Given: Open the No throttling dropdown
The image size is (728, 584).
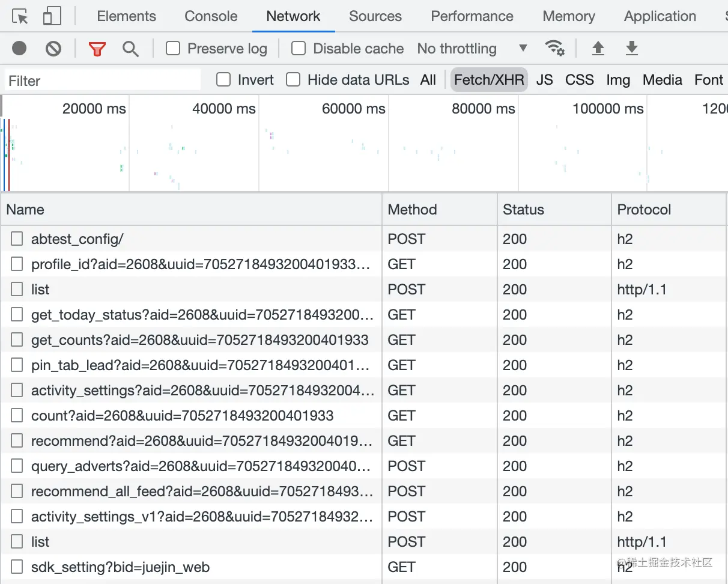Looking at the screenshot, I should click(472, 49).
